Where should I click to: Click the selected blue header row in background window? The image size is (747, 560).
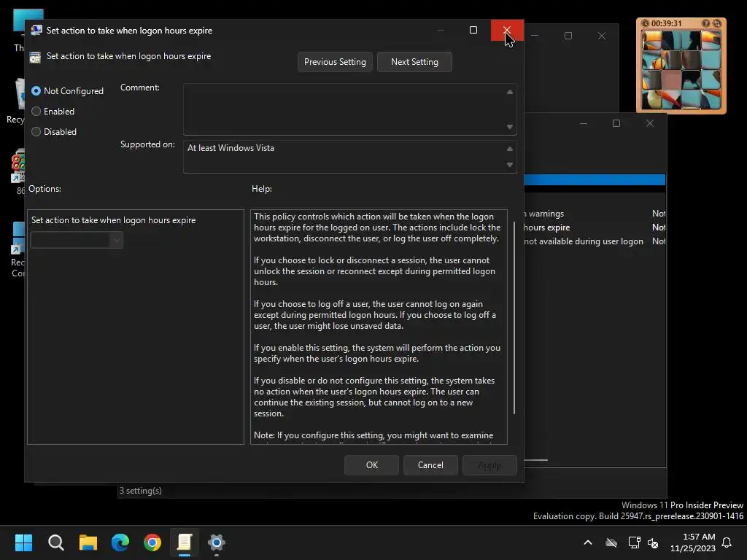pos(594,179)
